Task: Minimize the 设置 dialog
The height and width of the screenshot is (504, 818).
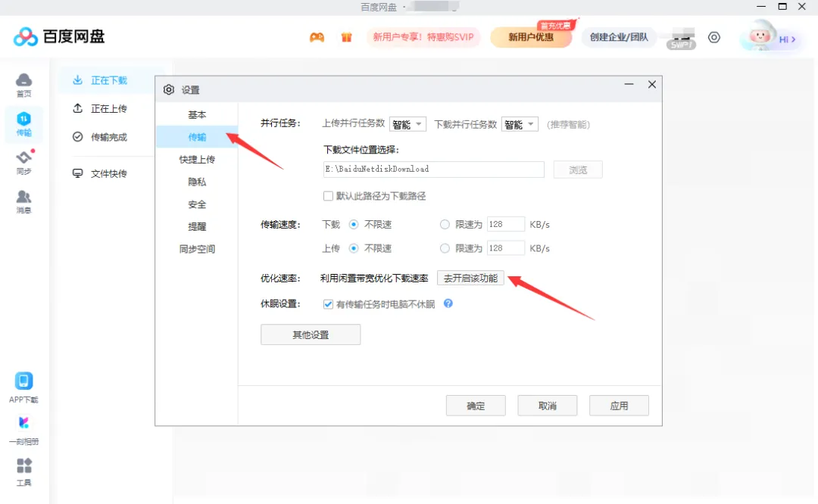Action: click(x=629, y=84)
